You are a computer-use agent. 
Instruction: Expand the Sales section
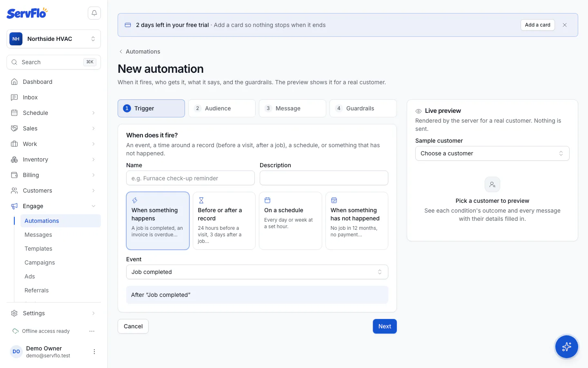tap(53, 128)
